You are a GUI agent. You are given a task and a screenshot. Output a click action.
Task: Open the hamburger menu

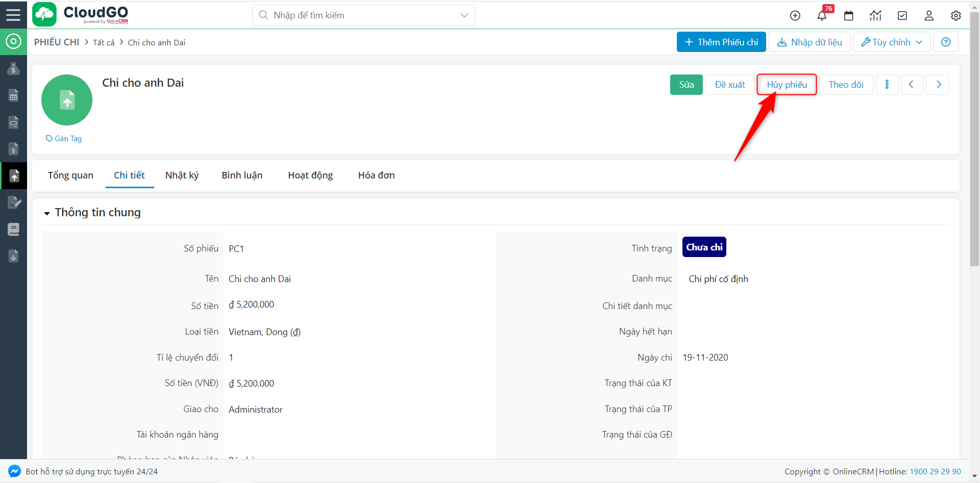pyautogui.click(x=13, y=15)
